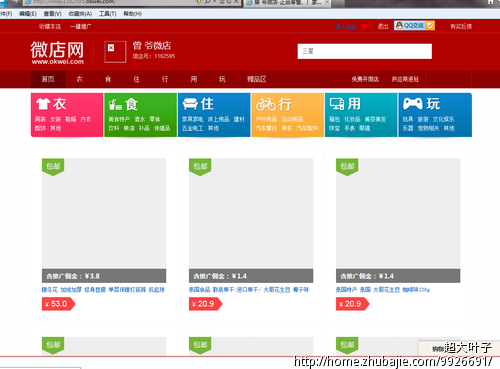Screen dimensions: 500x369
Task: Click the QQ penguin chat icon
Action: (399, 25)
